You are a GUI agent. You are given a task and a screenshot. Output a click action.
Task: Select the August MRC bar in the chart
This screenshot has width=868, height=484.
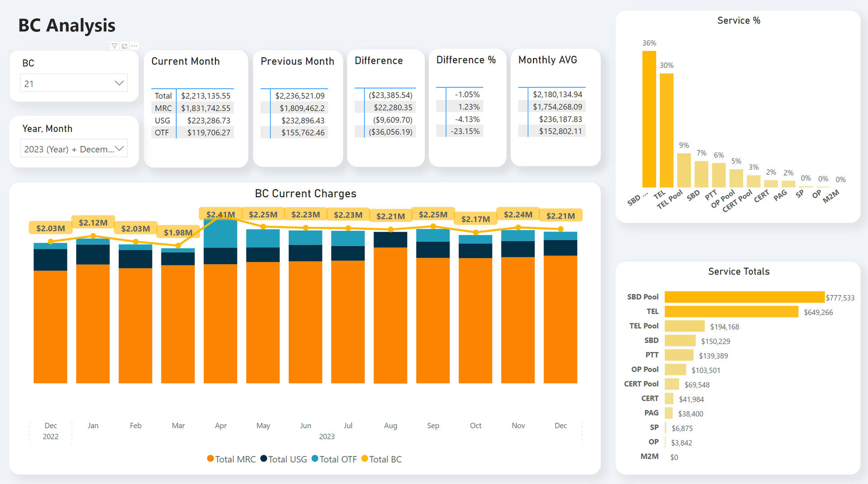[390, 315]
